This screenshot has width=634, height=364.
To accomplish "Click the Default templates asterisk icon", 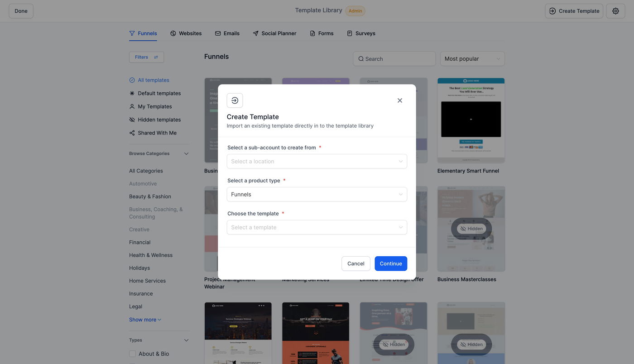I will [132, 93].
